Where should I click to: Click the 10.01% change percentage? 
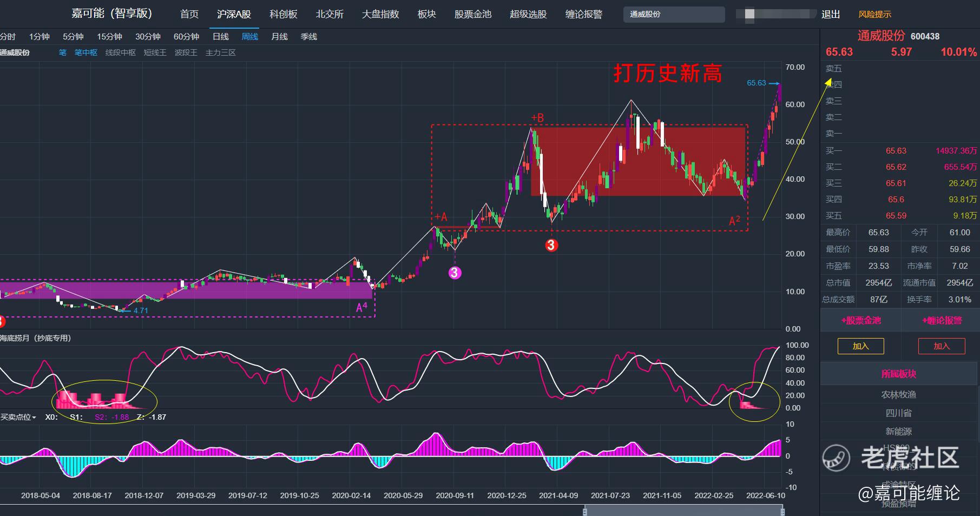pyautogui.click(x=958, y=52)
